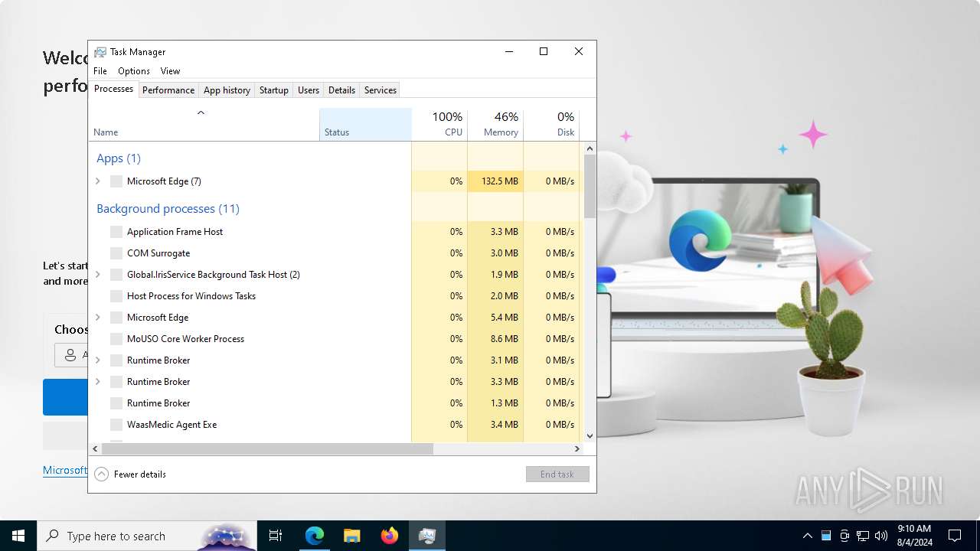Click the WaasMedic Agent Exe icon
The image size is (980, 551).
116,425
